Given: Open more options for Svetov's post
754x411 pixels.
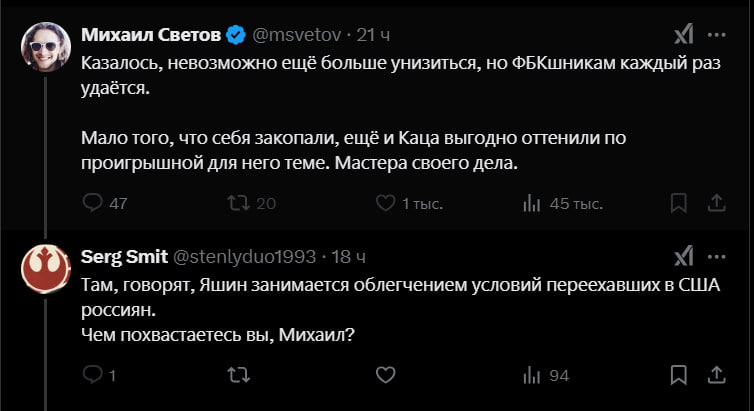Looking at the screenshot, I should [x=716, y=35].
